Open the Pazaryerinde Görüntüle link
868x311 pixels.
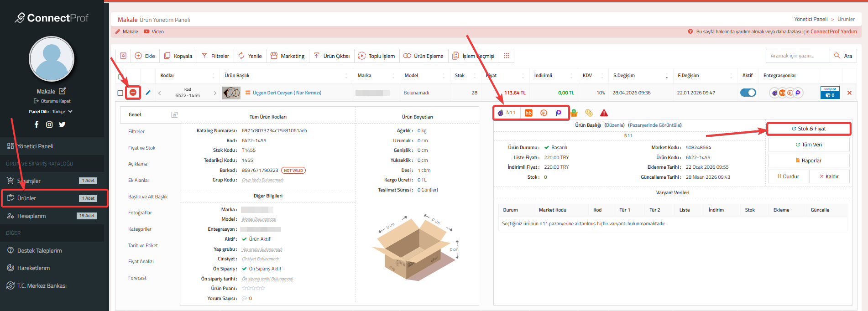(654, 125)
